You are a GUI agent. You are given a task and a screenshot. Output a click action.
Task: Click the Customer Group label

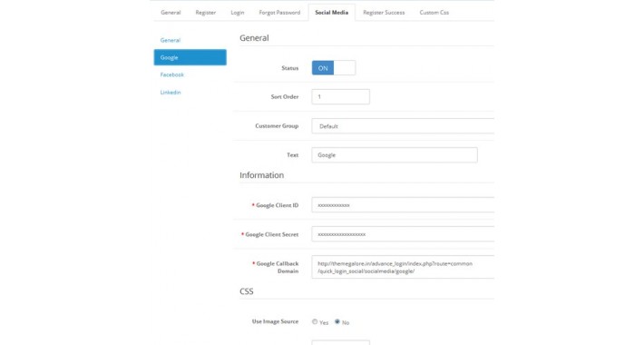coord(277,126)
